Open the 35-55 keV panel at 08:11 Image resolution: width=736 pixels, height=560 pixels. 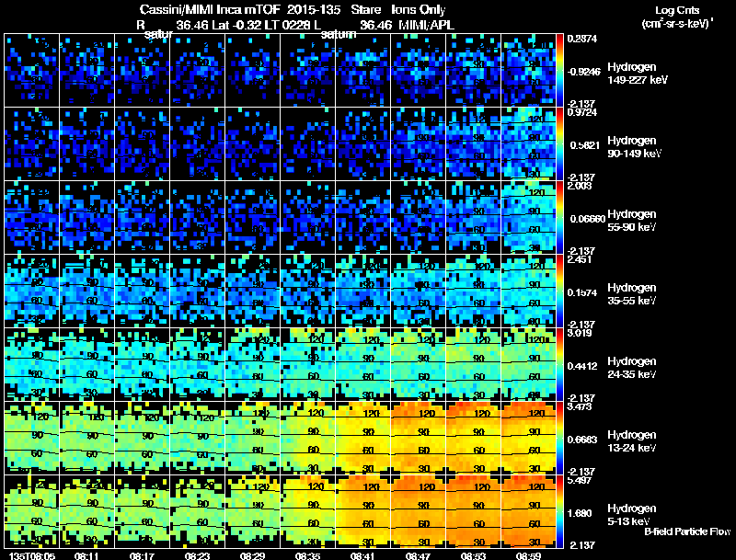pos(86,291)
